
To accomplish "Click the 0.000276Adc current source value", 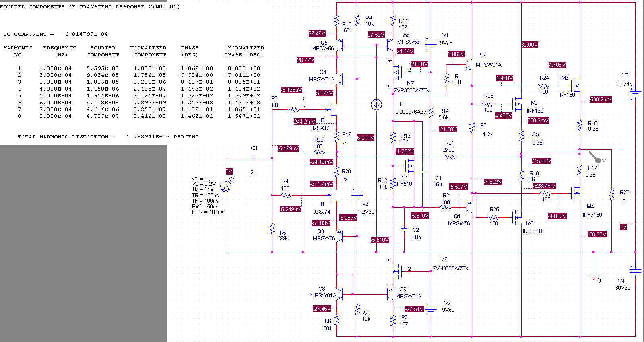I will coord(411,112).
